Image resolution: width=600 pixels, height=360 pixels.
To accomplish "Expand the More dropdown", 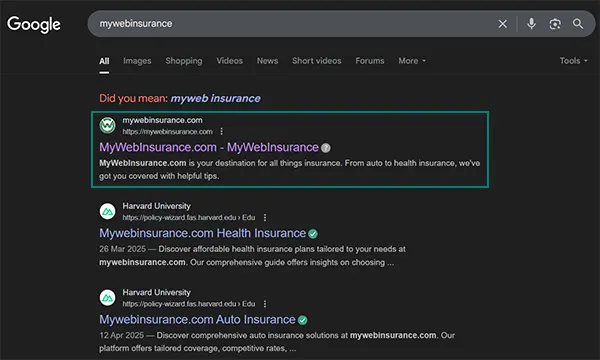I will [412, 61].
